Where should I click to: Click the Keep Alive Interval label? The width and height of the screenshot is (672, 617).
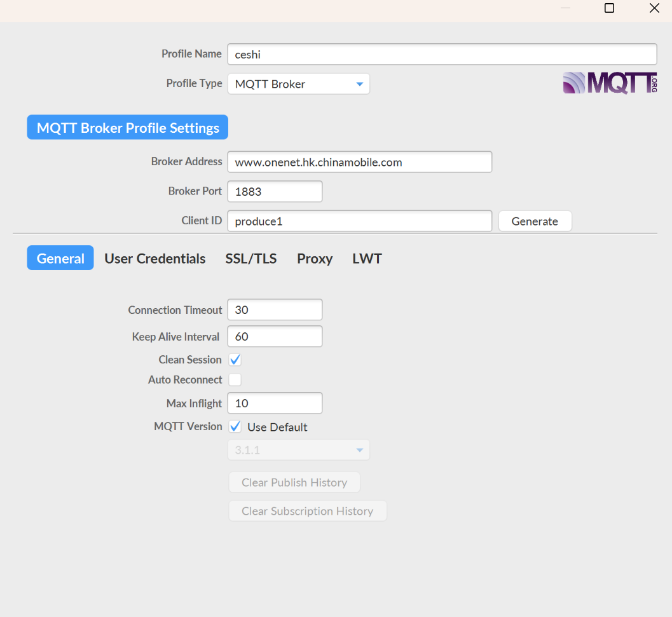175,337
